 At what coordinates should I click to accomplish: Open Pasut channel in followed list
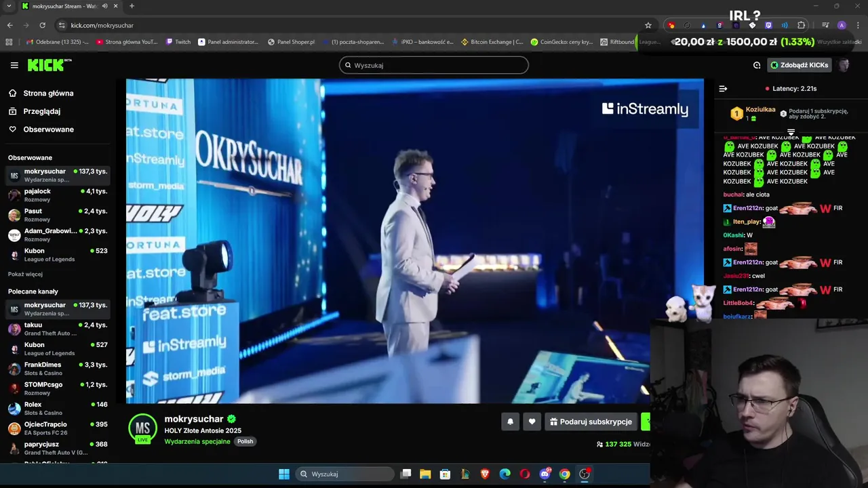57,215
